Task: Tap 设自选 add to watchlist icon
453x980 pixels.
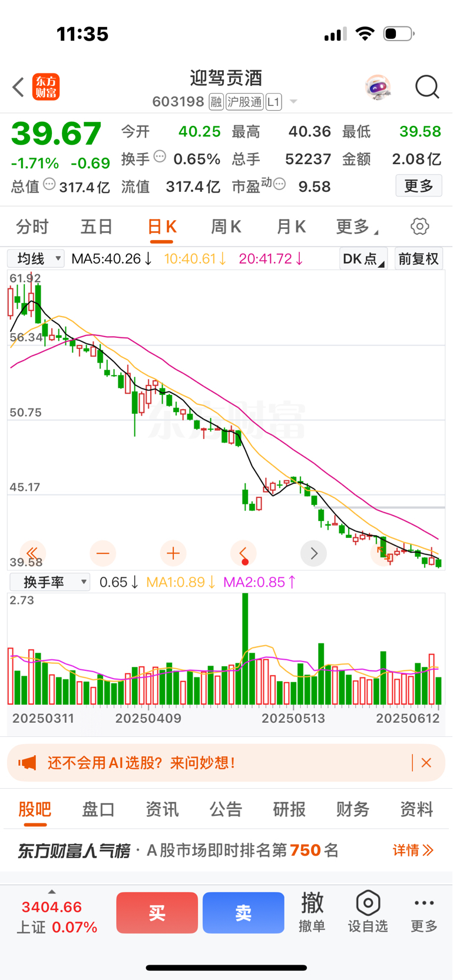Action: click(368, 912)
